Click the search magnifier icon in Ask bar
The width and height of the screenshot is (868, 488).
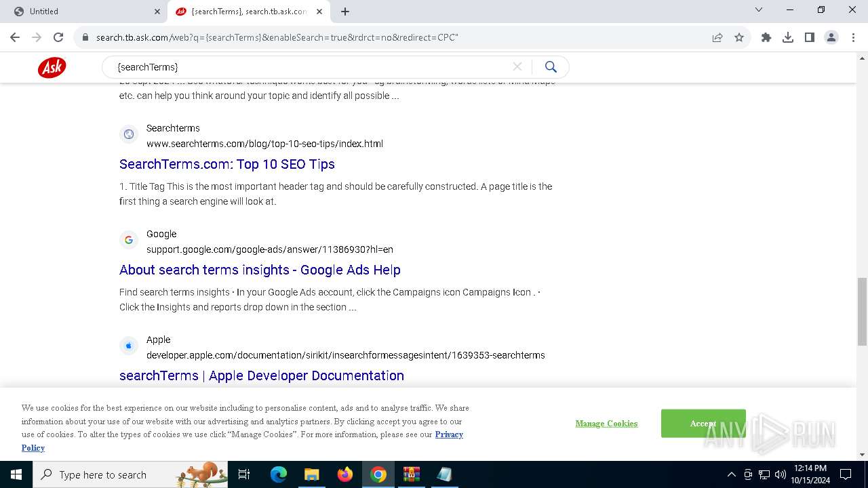coord(551,66)
